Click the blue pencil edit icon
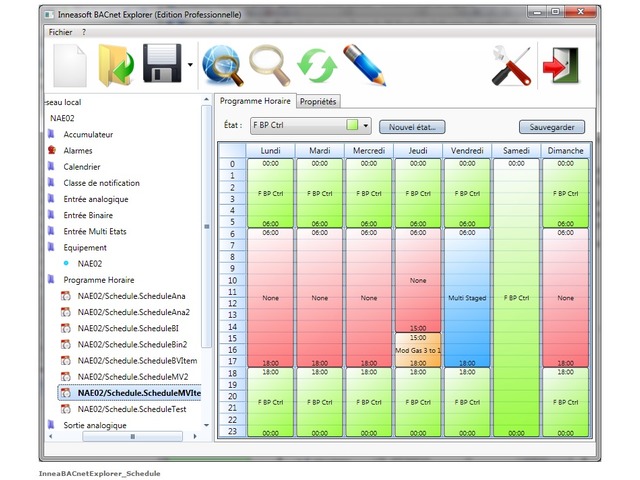 point(364,67)
